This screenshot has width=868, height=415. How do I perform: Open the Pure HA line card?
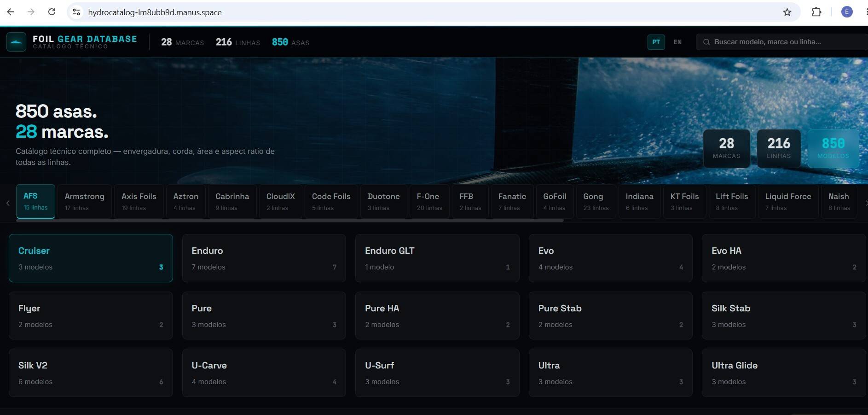[437, 316]
